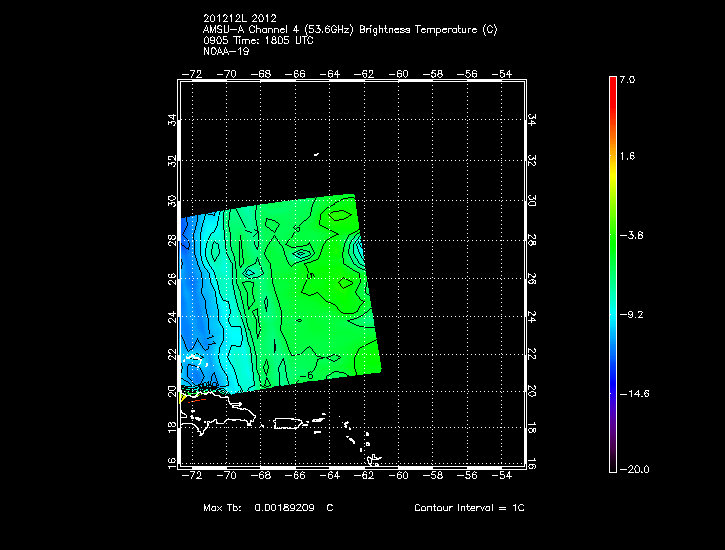
Task: Select the -20.0 color bar label
Action: click(x=631, y=470)
